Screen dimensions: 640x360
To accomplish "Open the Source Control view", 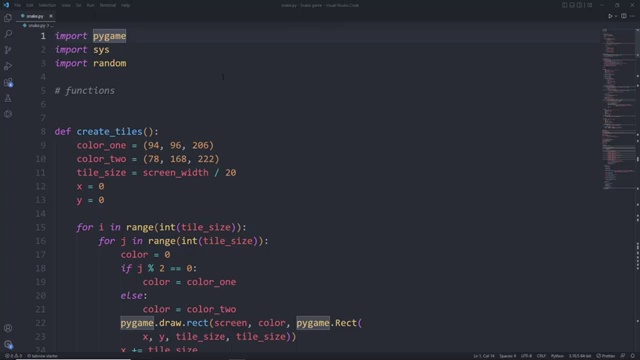I will click(x=8, y=50).
